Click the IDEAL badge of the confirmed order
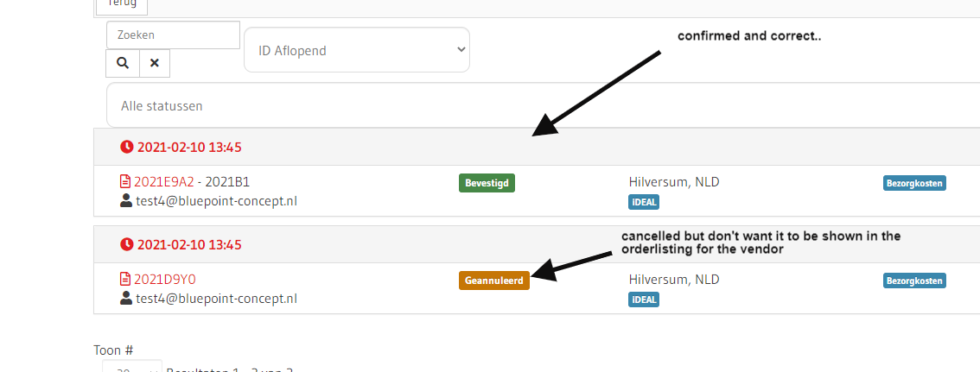The width and height of the screenshot is (980, 372). tap(644, 202)
